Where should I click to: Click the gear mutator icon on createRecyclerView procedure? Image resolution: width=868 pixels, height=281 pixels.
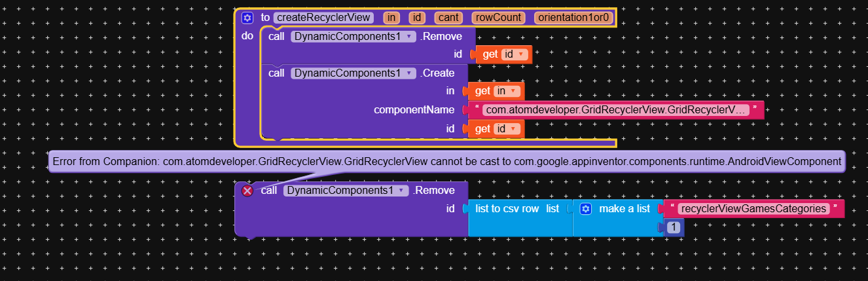[247, 18]
